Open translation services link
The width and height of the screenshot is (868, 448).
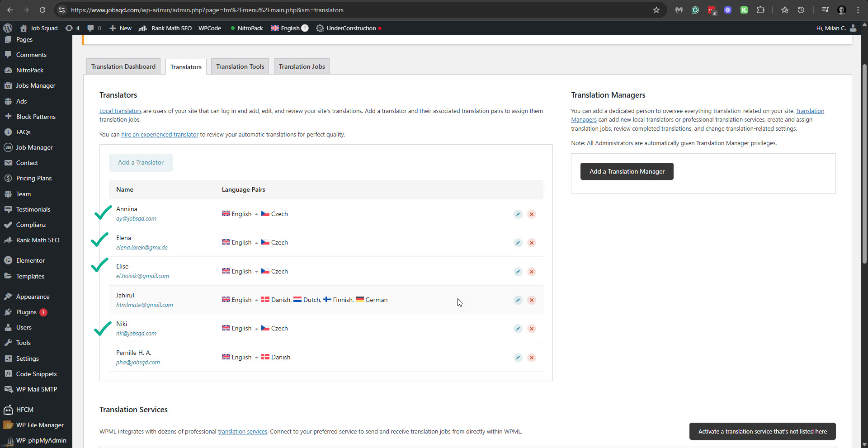(x=242, y=431)
